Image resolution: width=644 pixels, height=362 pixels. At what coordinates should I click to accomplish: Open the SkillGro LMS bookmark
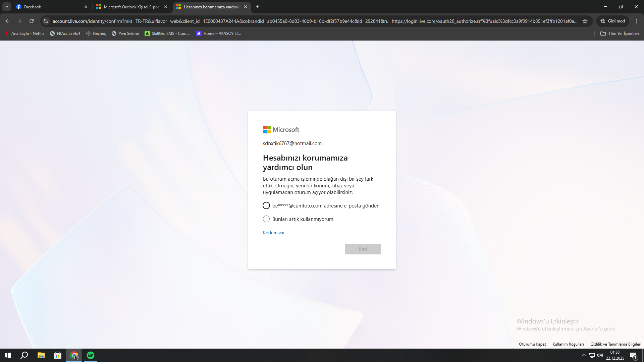pos(167,34)
